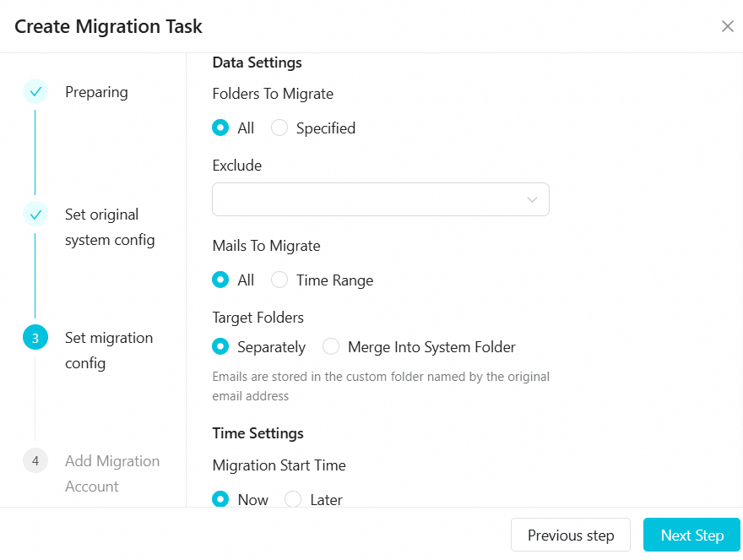The height and width of the screenshot is (560, 743).
Task: Choose Merge Into System Folder option
Action: click(x=331, y=347)
